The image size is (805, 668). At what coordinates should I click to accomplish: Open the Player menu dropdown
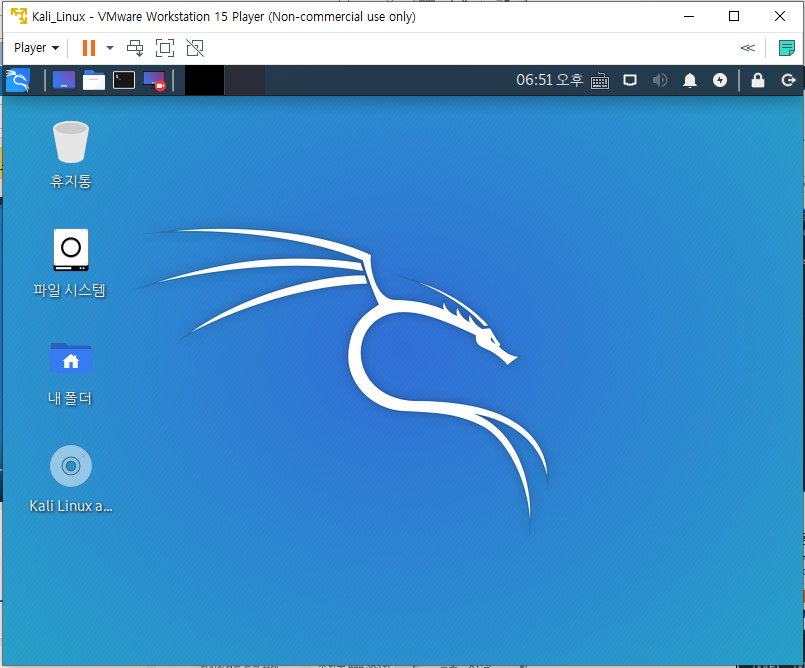tap(36, 48)
